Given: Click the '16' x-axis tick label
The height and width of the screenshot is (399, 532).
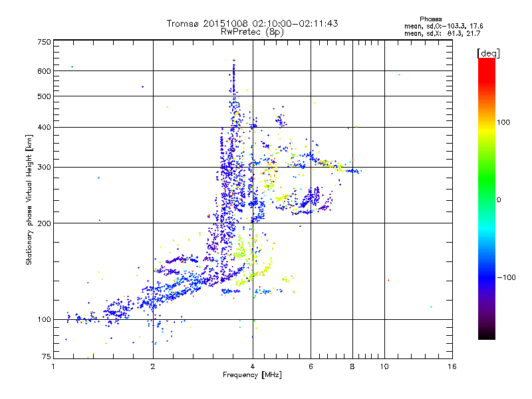Looking at the screenshot, I should click(x=452, y=366).
